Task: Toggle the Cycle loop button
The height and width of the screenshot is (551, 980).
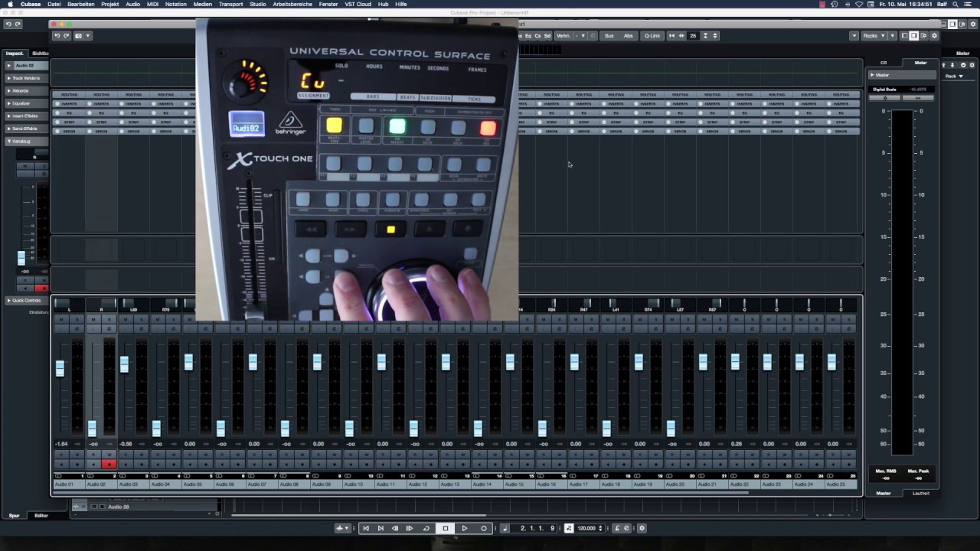Action: tap(426, 528)
